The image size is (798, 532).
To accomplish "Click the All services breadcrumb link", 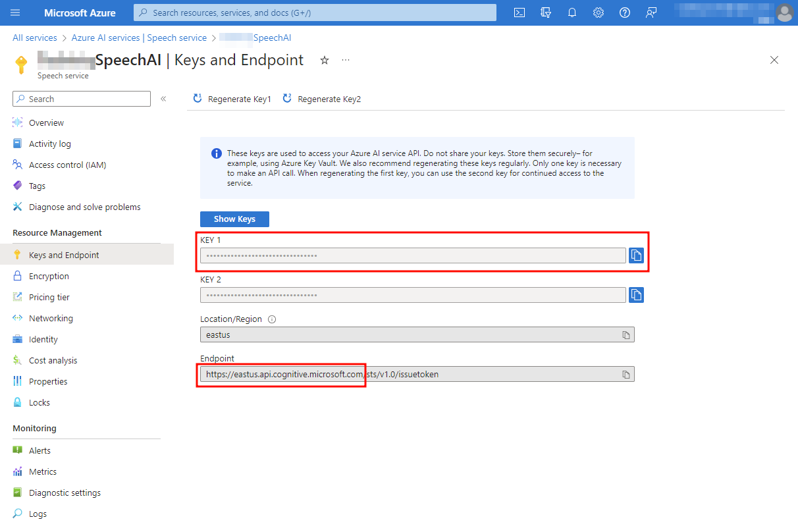I will 35,38.
